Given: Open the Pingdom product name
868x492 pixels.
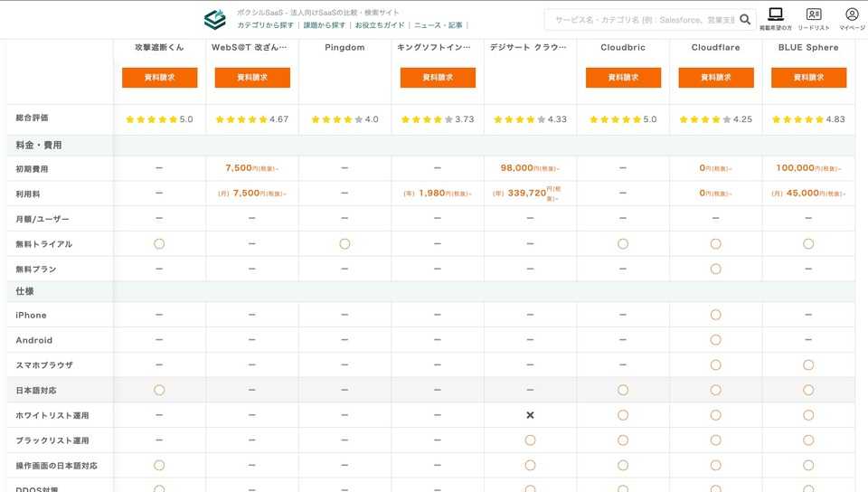Looking at the screenshot, I should coord(344,48).
